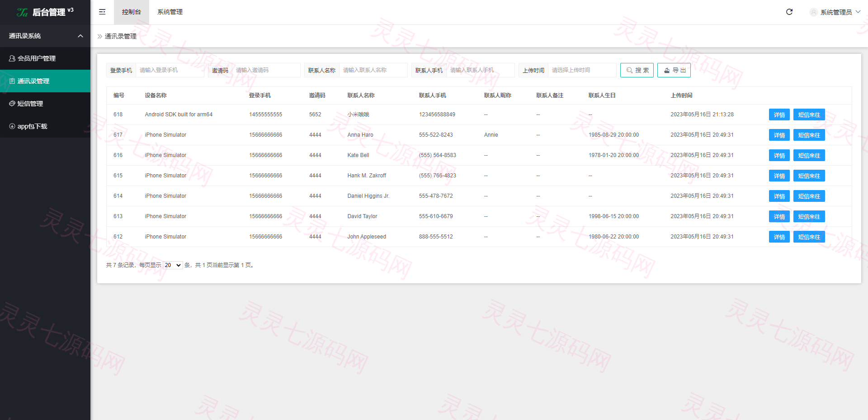
Task: Open the page size dropdown showing 20
Action: click(x=173, y=265)
